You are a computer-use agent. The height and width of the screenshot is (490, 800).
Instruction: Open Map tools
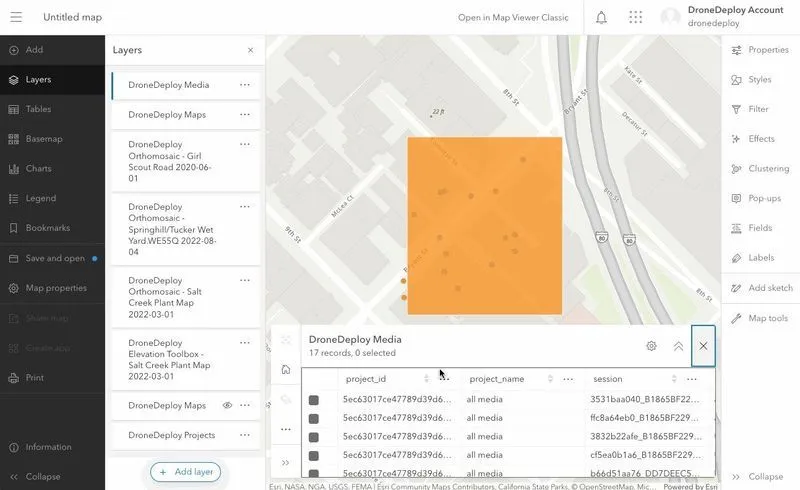tap(759, 318)
